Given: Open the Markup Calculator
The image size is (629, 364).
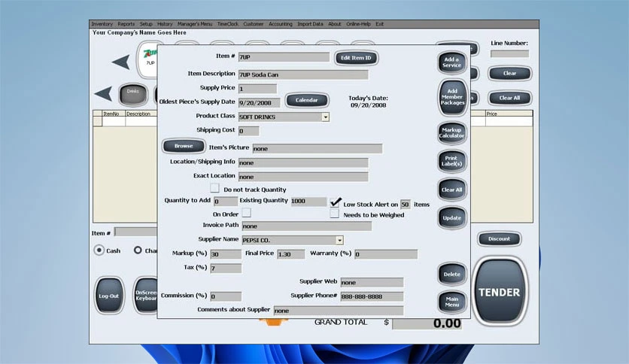Looking at the screenshot, I should click(x=451, y=132).
